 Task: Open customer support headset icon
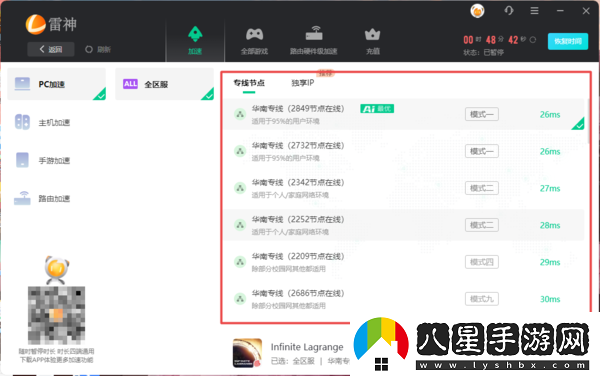[x=509, y=10]
